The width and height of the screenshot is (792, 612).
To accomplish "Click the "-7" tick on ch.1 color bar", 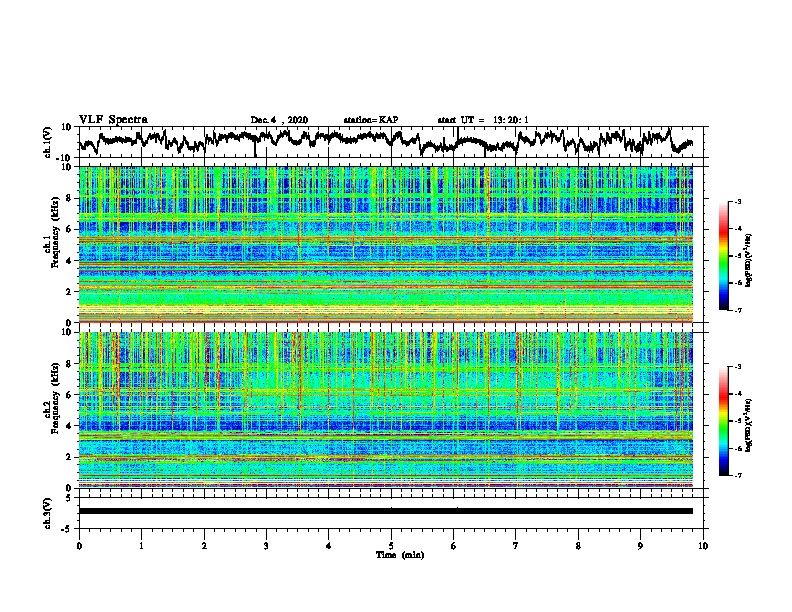I will 737,310.
